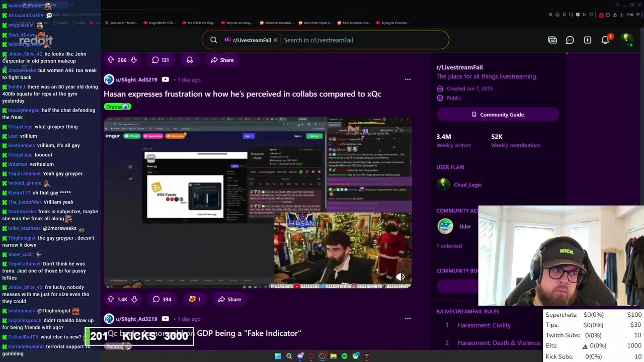Upvote the first post showing 266 votes
Image resolution: width=644 pixels, height=362 pixels.
[111, 60]
